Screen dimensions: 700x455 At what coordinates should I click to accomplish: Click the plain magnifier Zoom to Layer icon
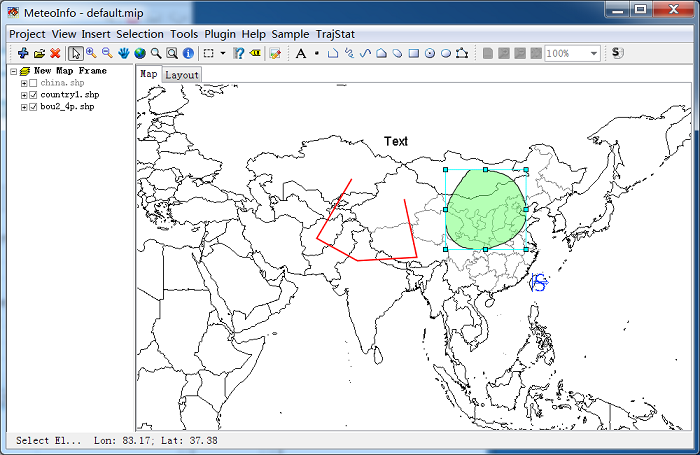(x=156, y=53)
